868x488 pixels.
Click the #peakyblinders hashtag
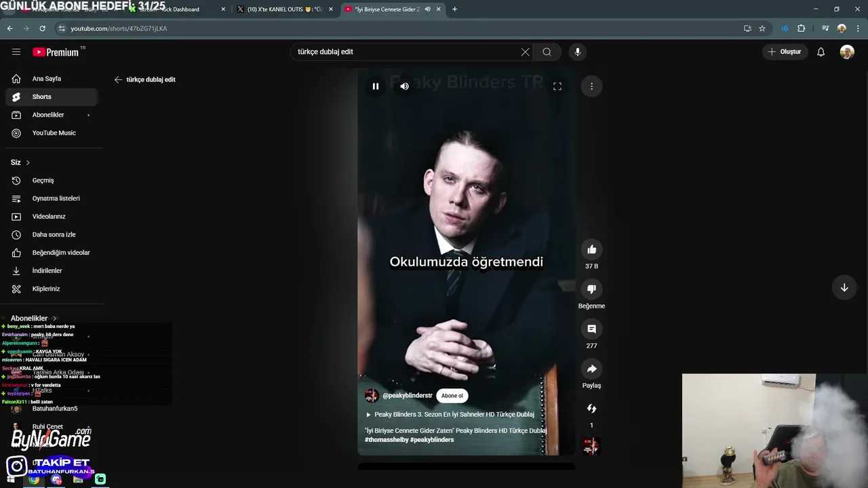432,440
